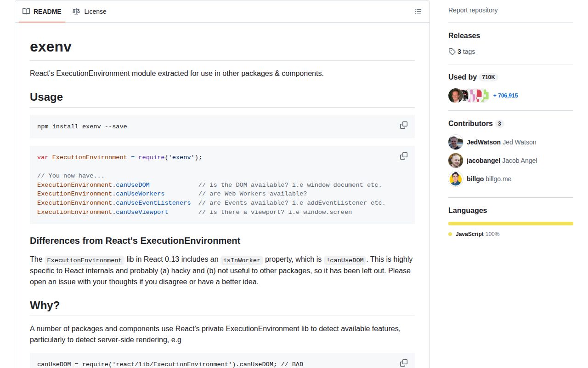Click the 710K used-by counter badge
Image resolution: width=588 pixels, height=368 pixels.
click(x=488, y=77)
